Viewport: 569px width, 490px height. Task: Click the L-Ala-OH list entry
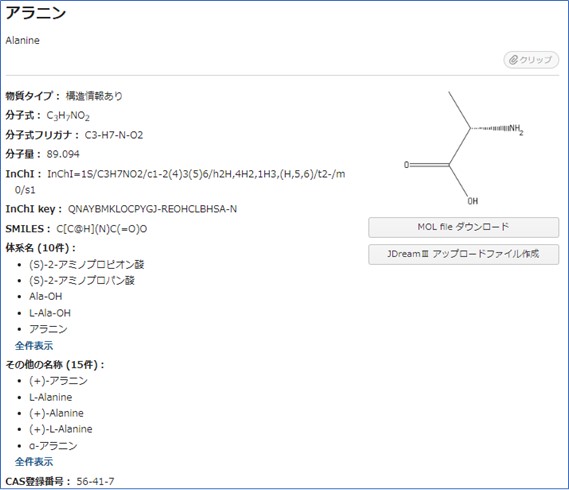tap(50, 313)
